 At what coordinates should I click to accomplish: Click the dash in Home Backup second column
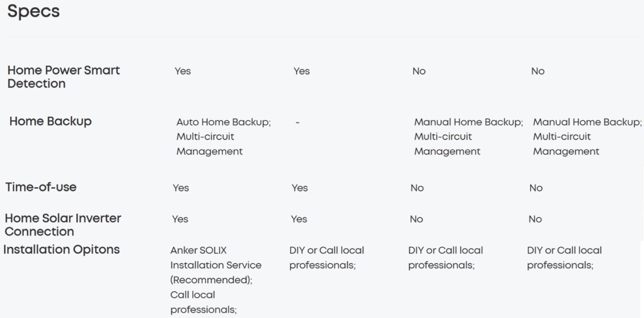297,122
